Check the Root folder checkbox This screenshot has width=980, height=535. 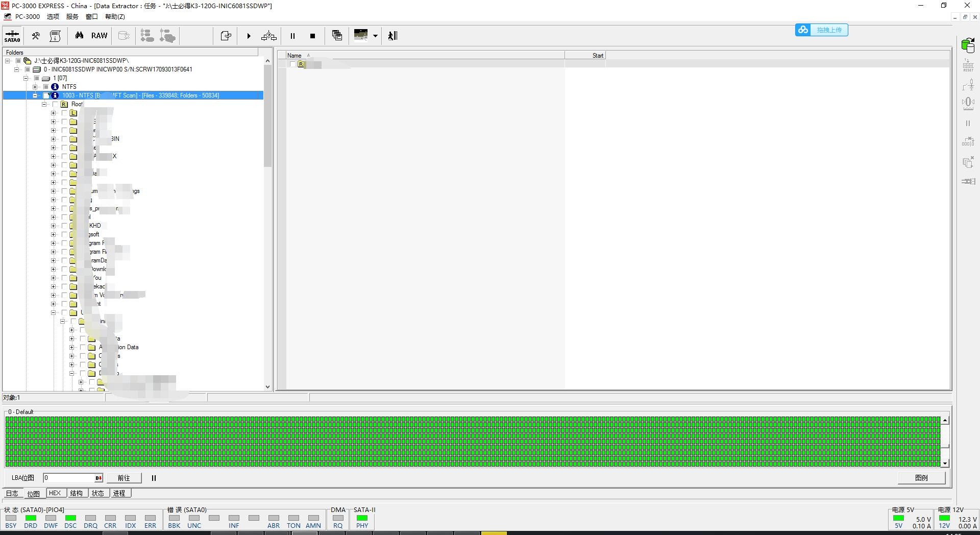[x=55, y=104]
